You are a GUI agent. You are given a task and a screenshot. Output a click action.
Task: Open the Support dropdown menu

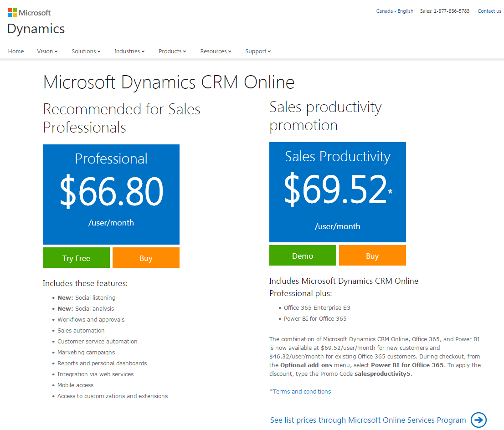258,51
